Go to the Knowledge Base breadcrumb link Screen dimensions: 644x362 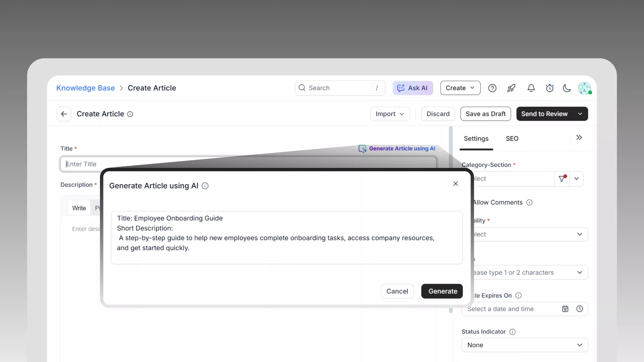(x=86, y=88)
